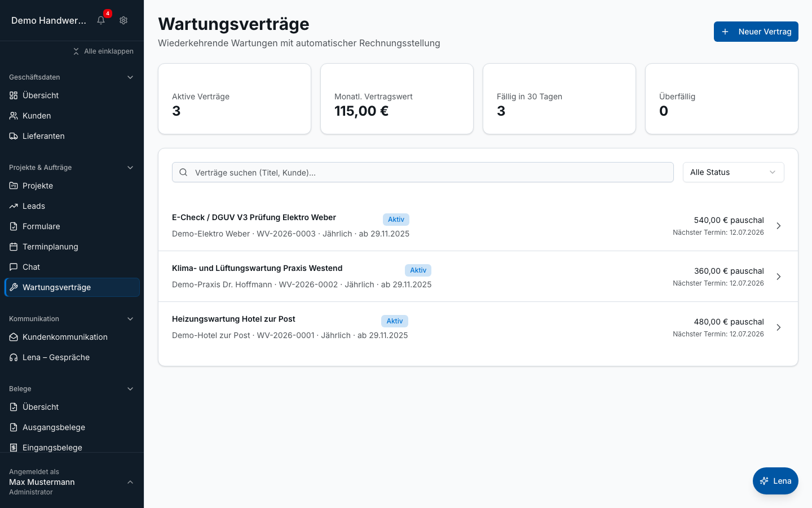Open notifications bell with 4 badge

101,20
